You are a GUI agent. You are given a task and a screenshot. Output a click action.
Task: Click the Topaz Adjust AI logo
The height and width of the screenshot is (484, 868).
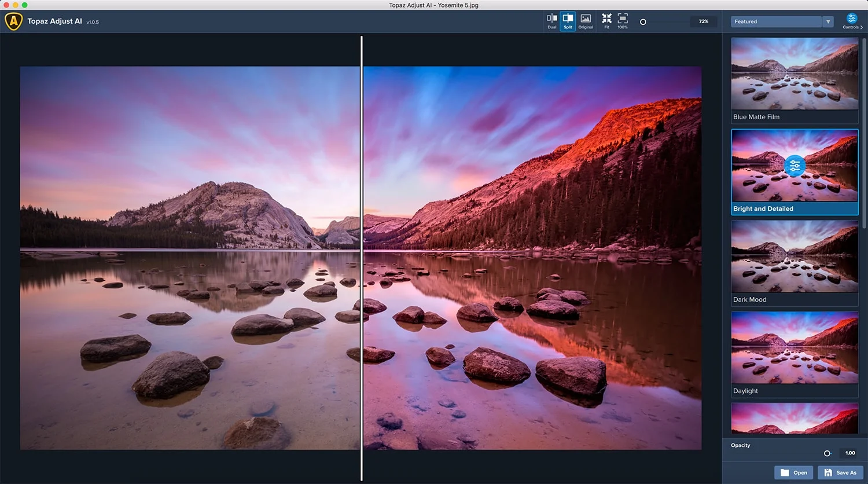(x=13, y=21)
